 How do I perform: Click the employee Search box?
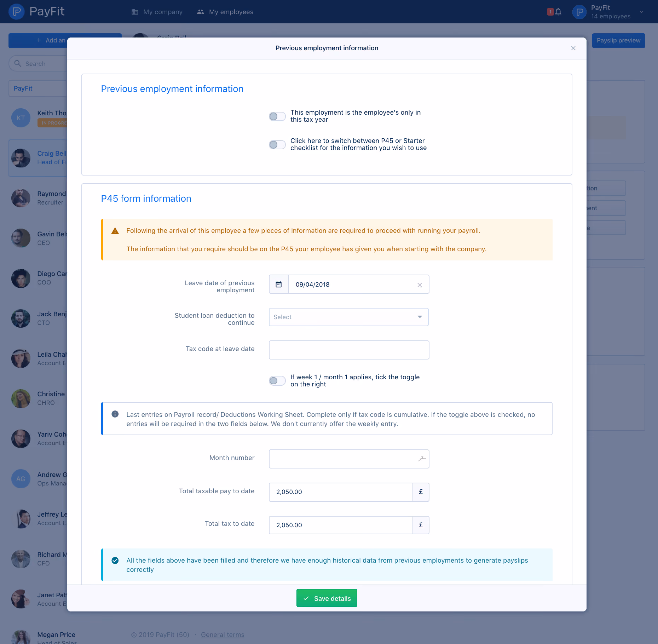coord(38,64)
